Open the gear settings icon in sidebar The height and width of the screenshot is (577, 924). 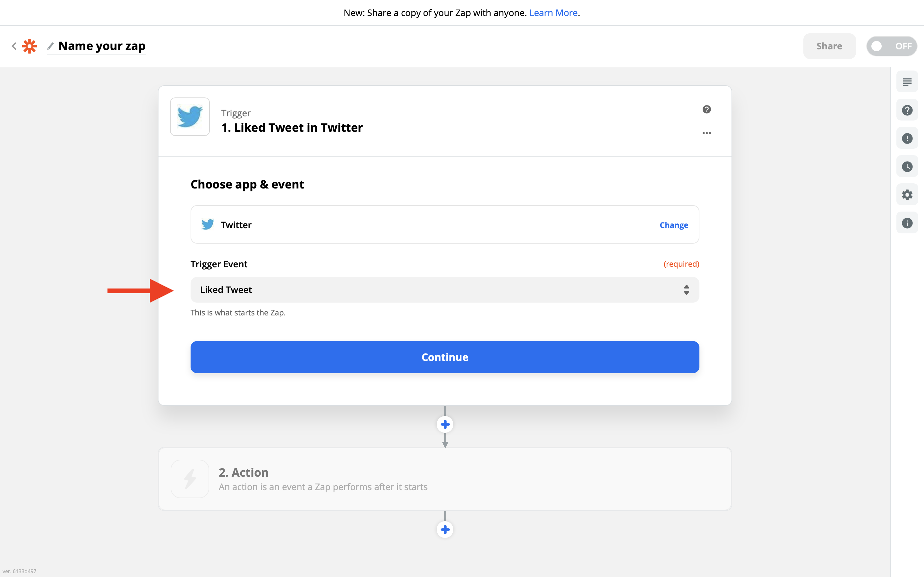tap(907, 195)
